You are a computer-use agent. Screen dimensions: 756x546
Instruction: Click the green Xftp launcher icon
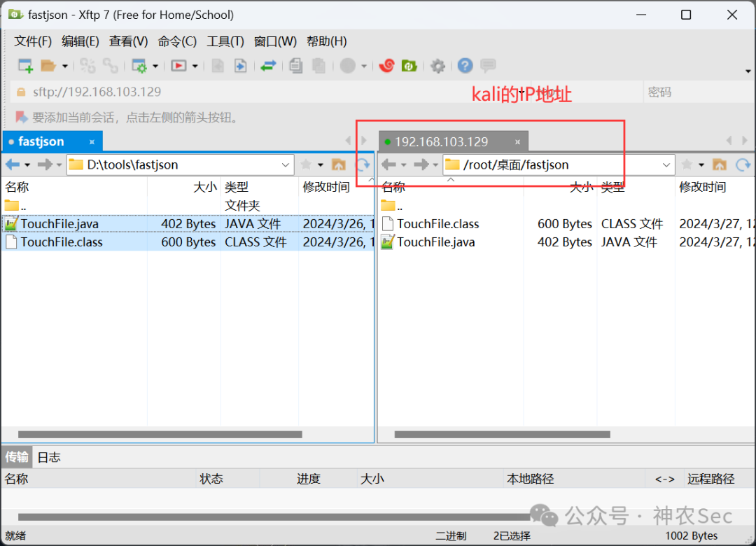point(409,66)
